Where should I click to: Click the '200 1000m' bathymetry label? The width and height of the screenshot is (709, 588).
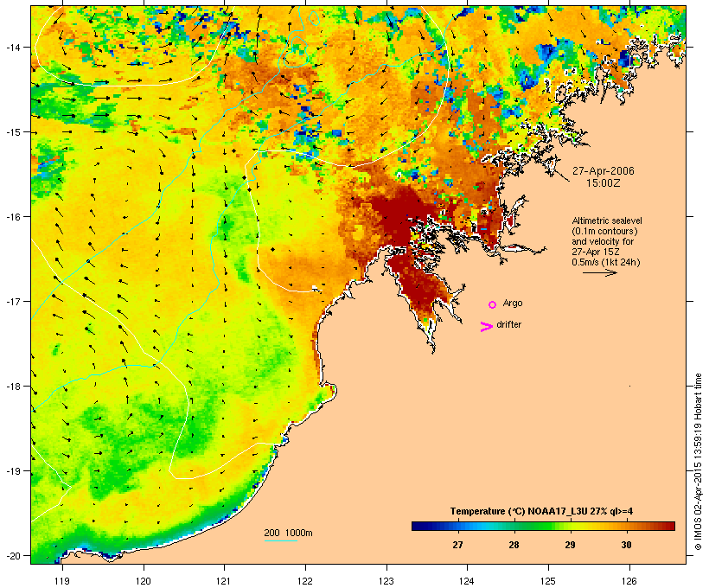(x=288, y=533)
